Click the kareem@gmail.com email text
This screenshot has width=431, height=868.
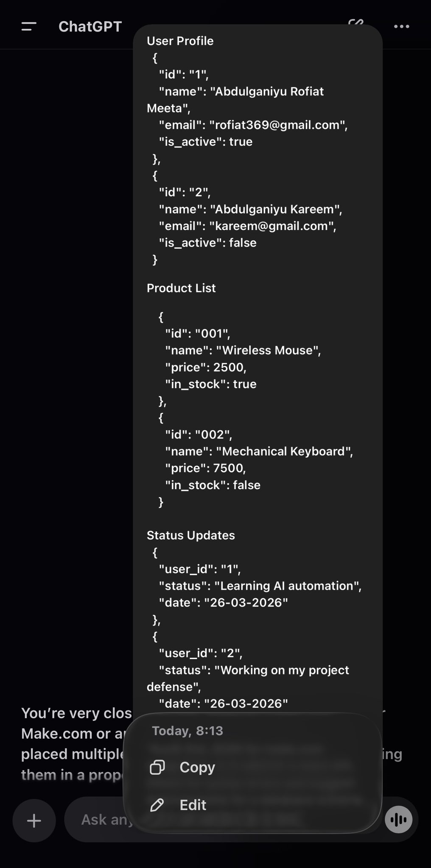pos(272,226)
